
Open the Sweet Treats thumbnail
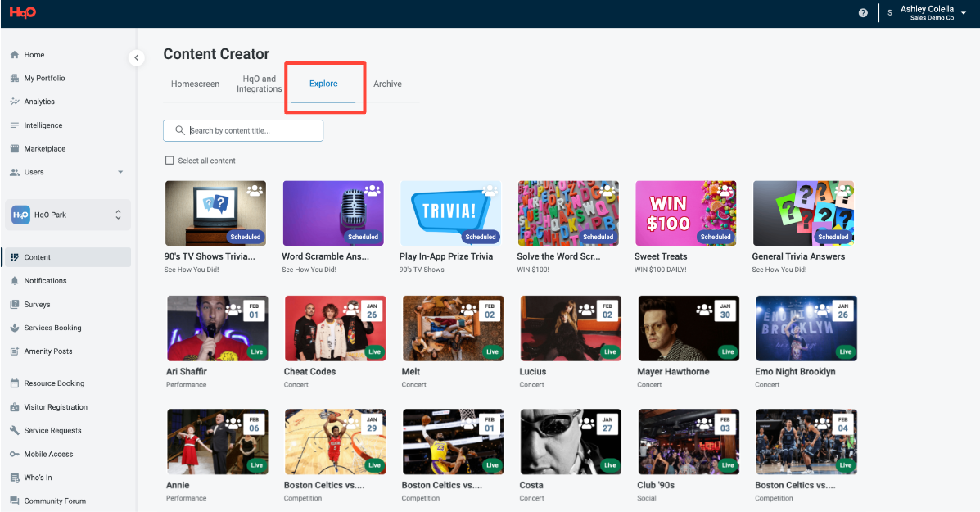pyautogui.click(x=685, y=213)
